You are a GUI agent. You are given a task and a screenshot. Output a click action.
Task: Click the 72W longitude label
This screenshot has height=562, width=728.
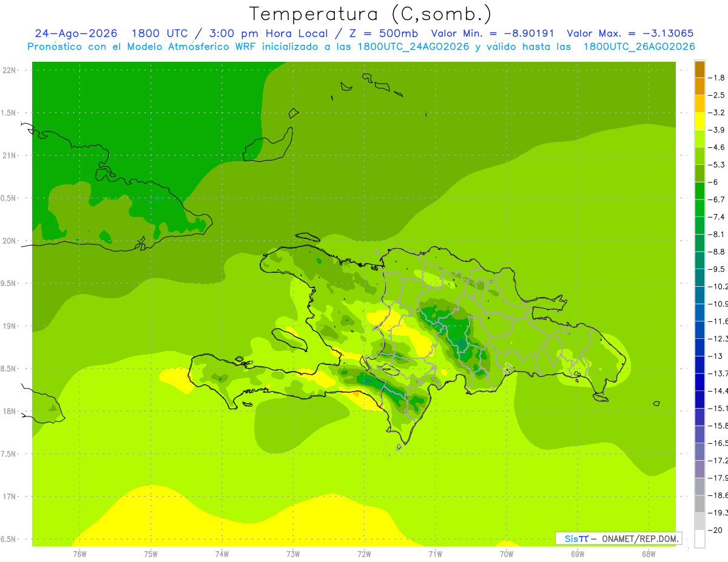coord(364,554)
